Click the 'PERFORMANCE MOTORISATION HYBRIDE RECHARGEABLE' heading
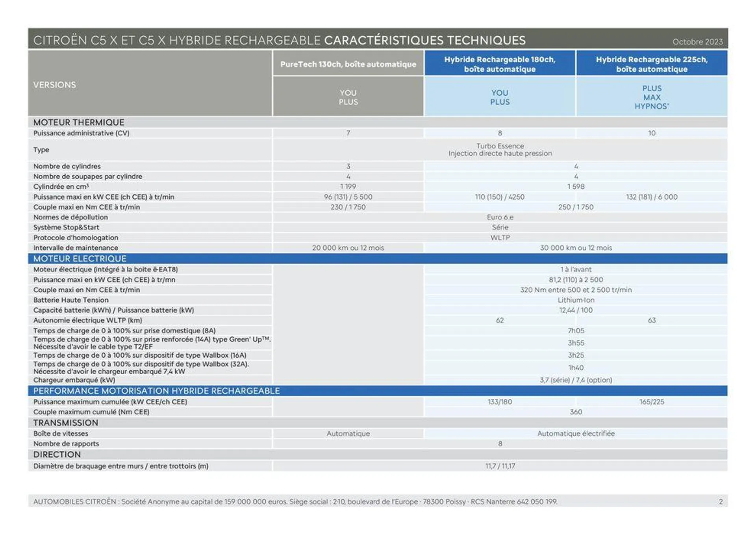Image resolution: width=756 pixels, height=535 pixels. pyautogui.click(x=156, y=391)
